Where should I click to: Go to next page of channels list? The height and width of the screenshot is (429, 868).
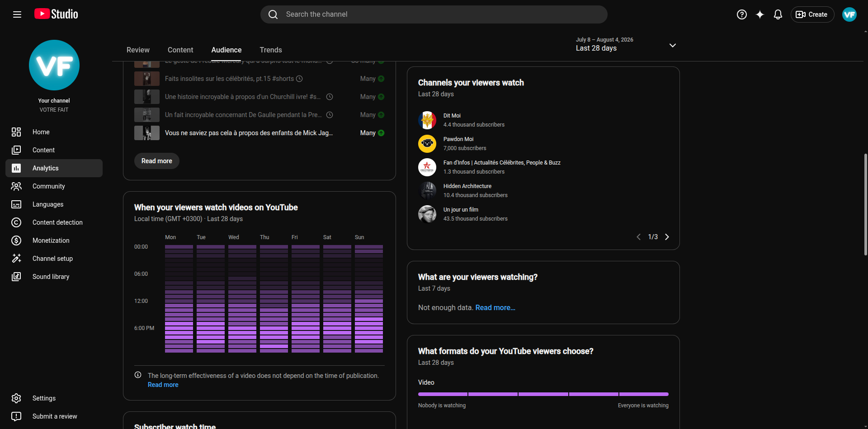[667, 237]
